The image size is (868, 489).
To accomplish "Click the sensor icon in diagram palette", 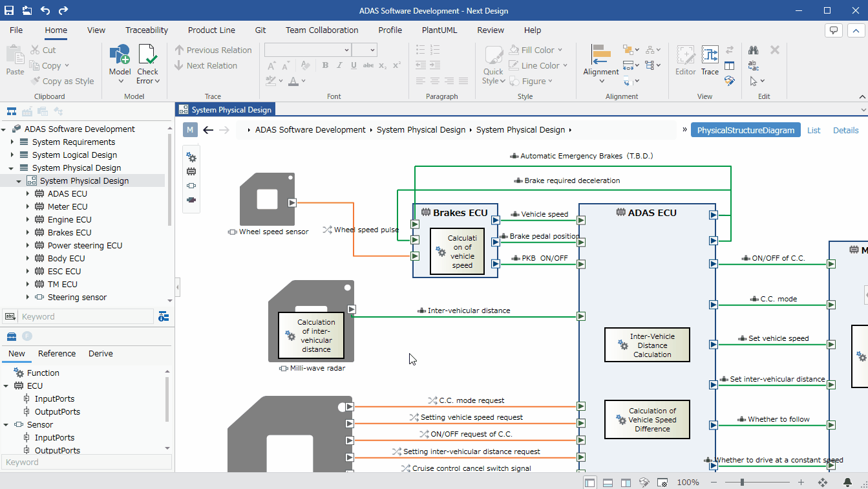I will [191, 186].
